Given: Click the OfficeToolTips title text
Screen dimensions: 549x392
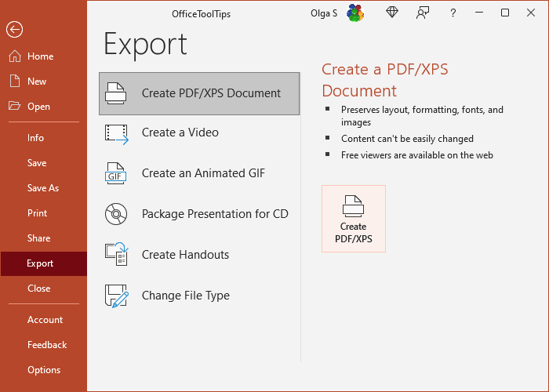Looking at the screenshot, I should tap(202, 14).
